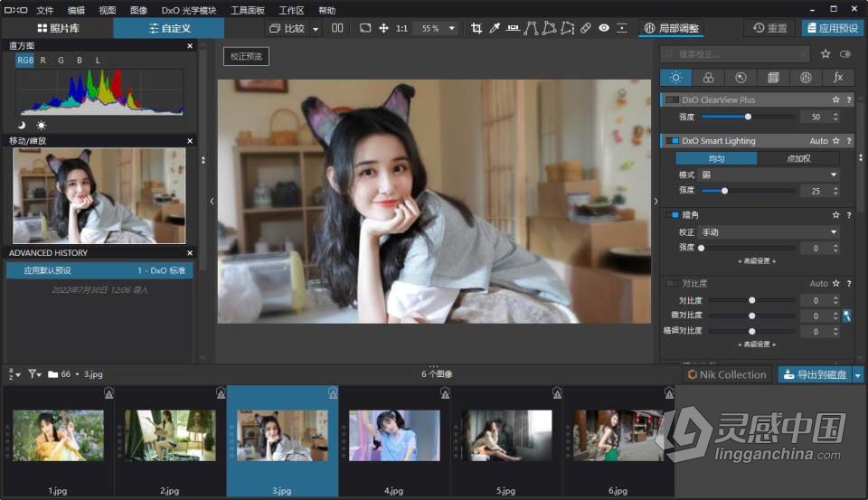Open the Local adjustments palette tab
Image resolution: width=868 pixels, height=500 pixels.
pyautogui.click(x=806, y=78)
